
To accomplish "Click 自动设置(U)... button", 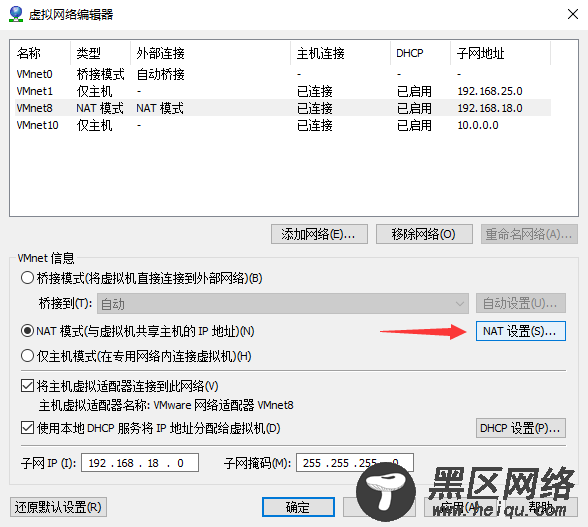I will point(520,303).
